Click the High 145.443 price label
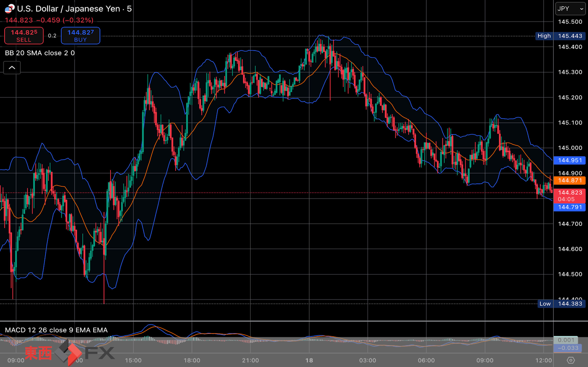The height and width of the screenshot is (367, 588). 560,36
